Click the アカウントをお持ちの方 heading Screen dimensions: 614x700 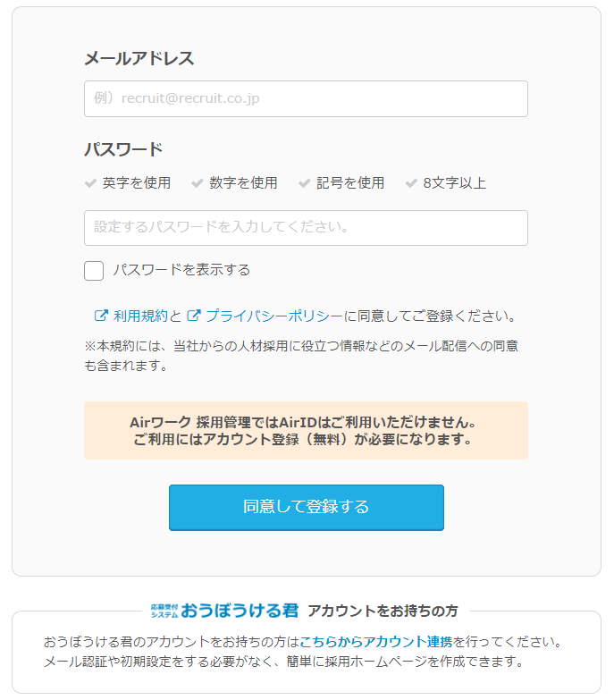(x=383, y=611)
